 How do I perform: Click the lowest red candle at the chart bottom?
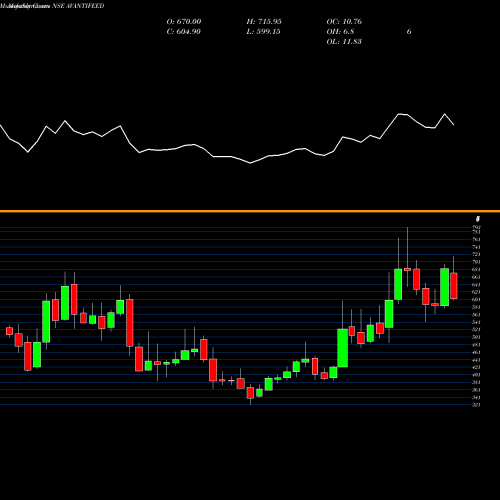coord(250,393)
